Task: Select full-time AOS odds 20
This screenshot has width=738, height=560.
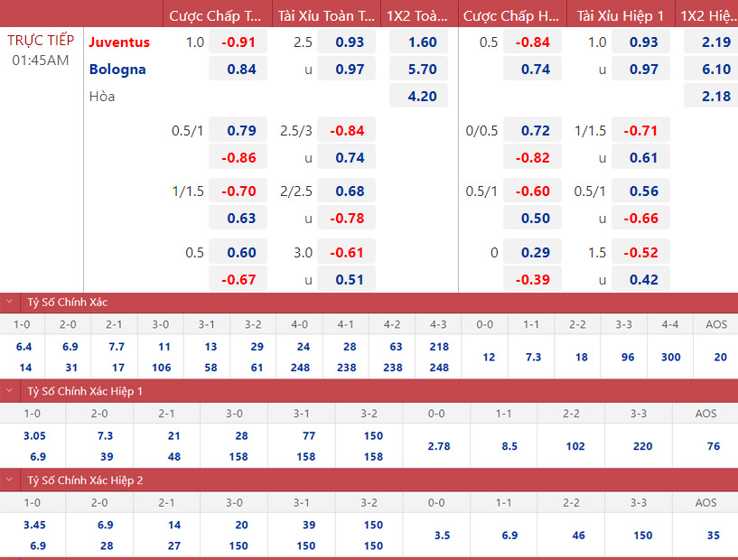Action: [x=720, y=357]
